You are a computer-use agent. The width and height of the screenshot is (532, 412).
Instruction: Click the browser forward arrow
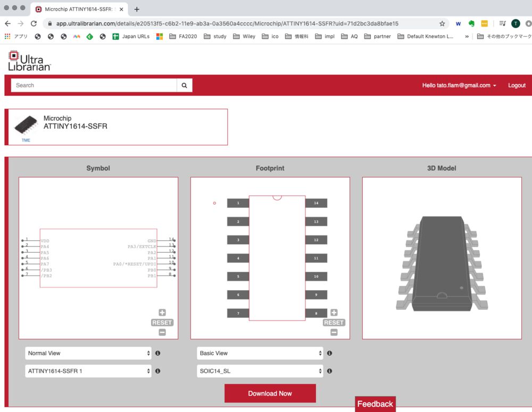[21, 23]
